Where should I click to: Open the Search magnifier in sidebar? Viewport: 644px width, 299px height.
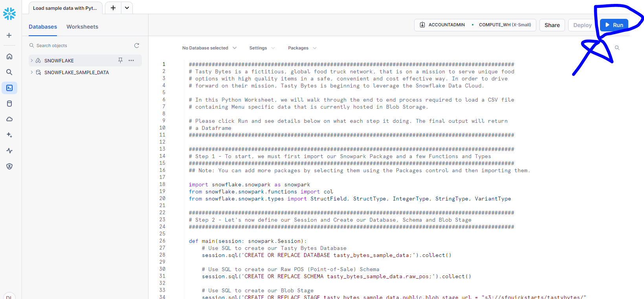9,72
